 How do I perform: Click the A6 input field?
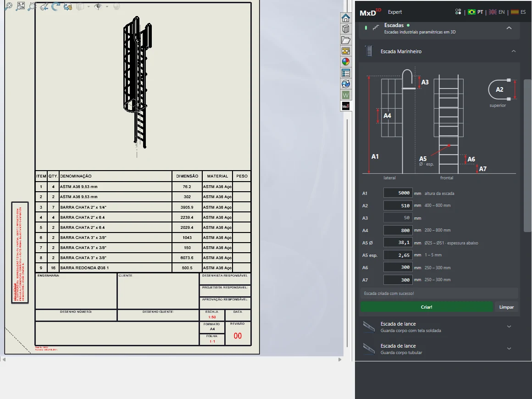[398, 267]
